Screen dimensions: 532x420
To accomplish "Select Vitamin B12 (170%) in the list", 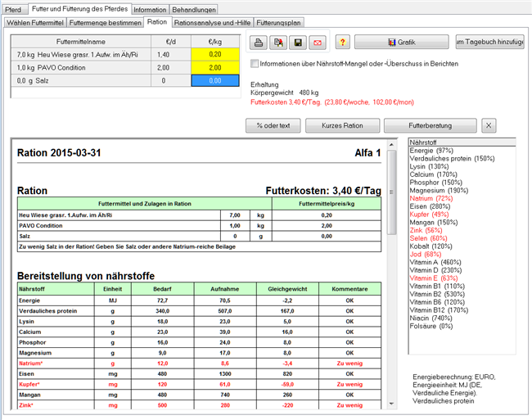I will point(439,310).
